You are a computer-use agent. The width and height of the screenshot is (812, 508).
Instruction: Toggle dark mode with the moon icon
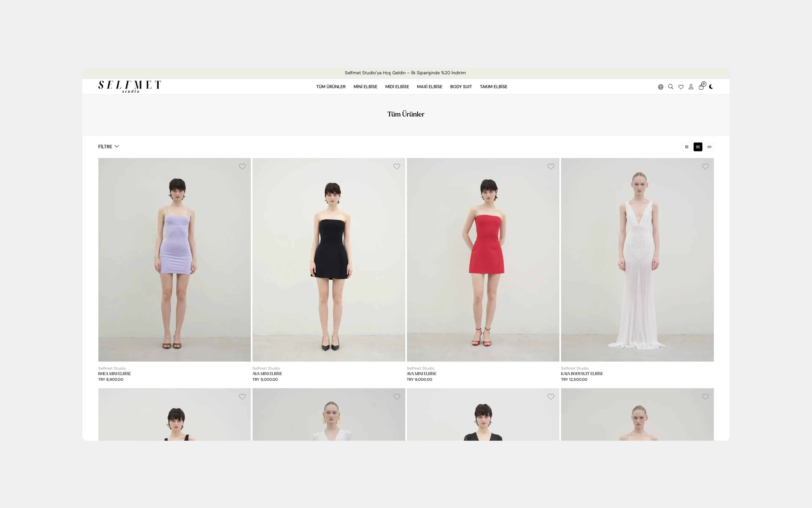pos(711,87)
